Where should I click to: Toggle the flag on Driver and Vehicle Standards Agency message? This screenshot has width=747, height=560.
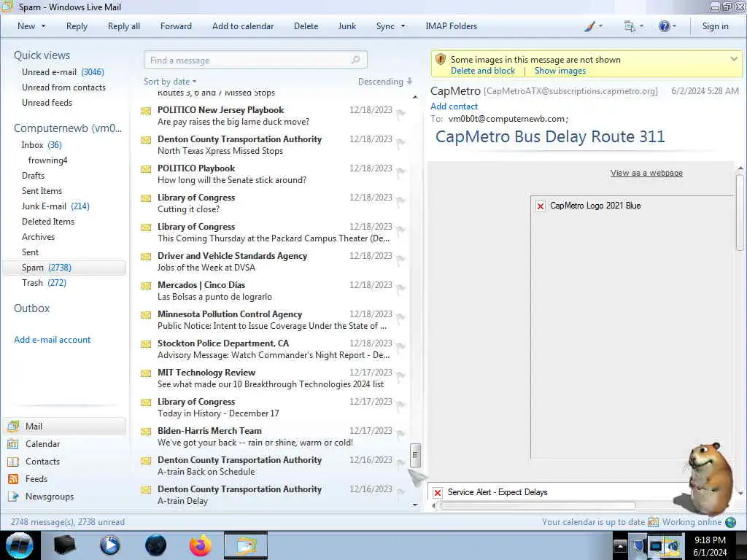[400, 259]
